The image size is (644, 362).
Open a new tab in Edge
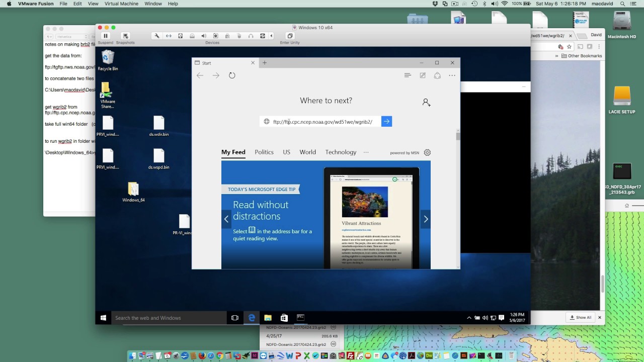tap(265, 63)
